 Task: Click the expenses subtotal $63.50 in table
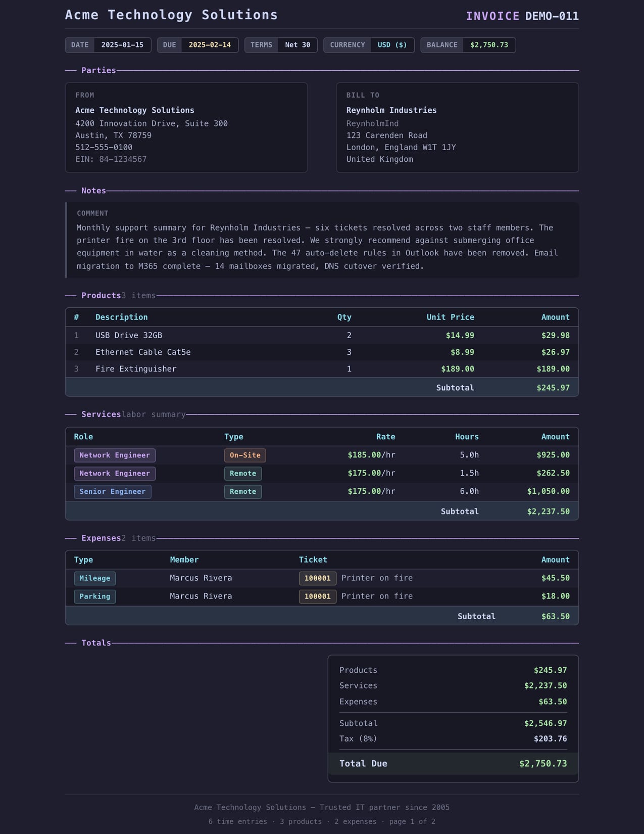click(555, 617)
